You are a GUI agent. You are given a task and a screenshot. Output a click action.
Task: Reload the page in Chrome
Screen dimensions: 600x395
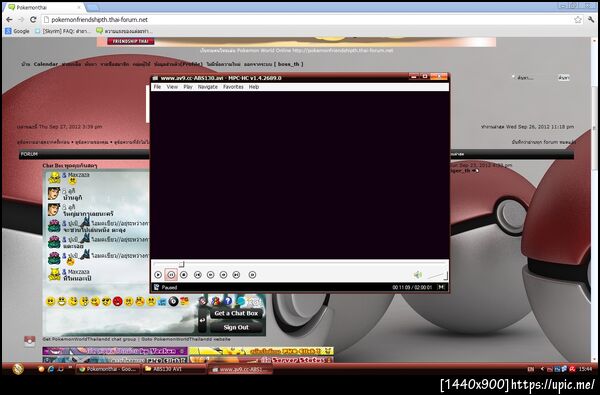[33, 20]
